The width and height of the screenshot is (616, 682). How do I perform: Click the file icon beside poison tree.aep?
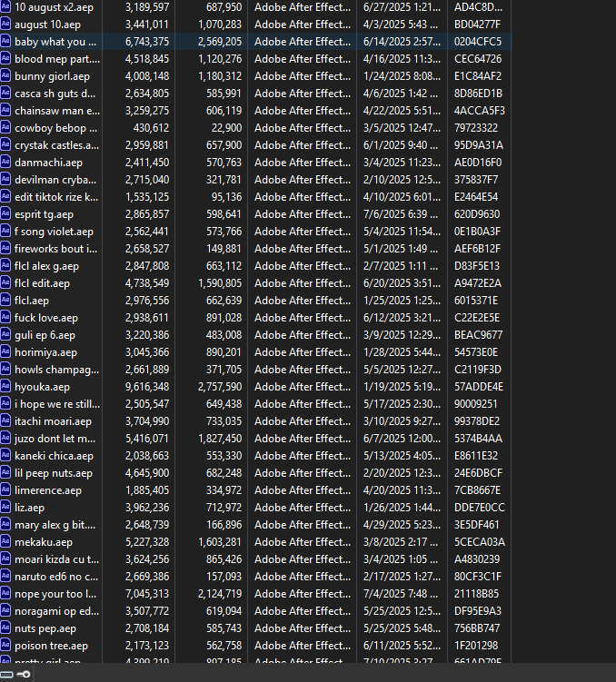pos(5,645)
